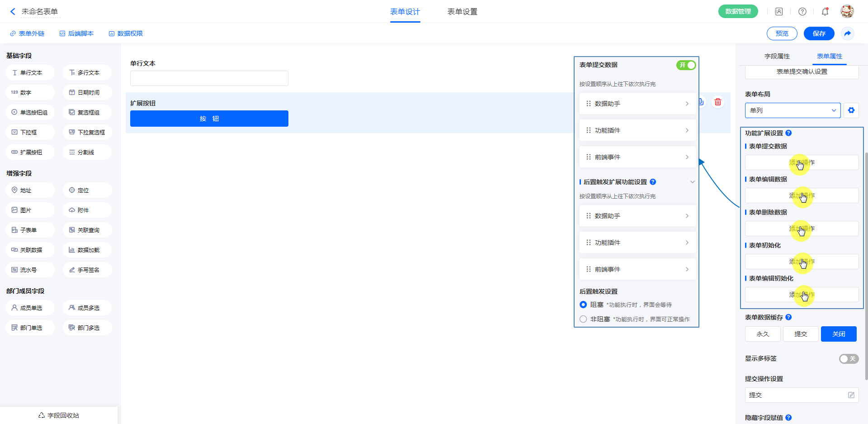Click the red delete trash icon
Viewport: 868px width, 424px height.
click(718, 102)
